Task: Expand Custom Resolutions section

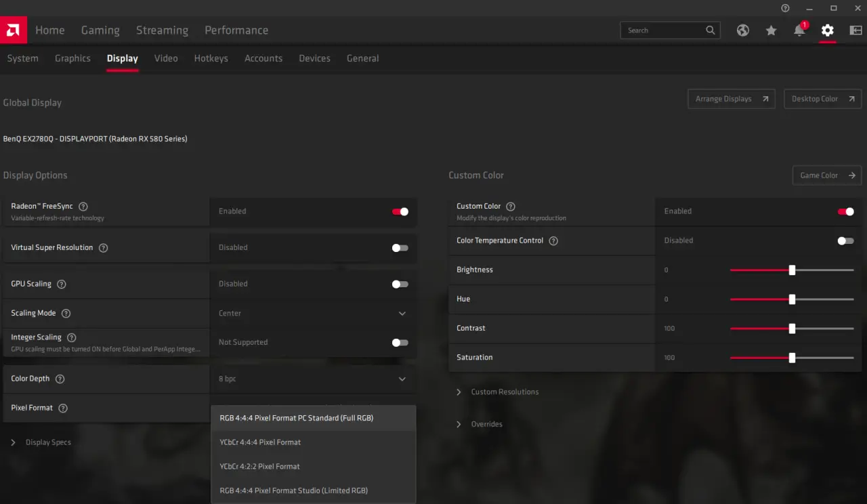Action: pyautogui.click(x=498, y=392)
